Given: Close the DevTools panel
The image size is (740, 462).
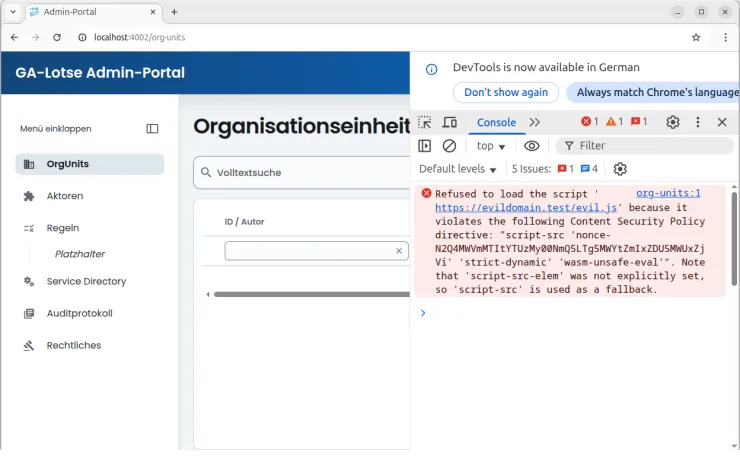Looking at the screenshot, I should coord(722,122).
